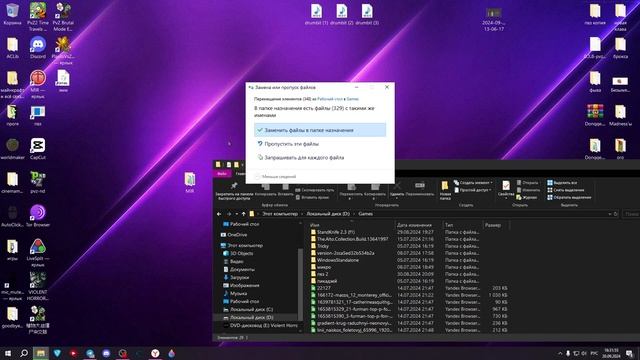Open address bar history dropdown arrow
Screen dimensions: 640x360
pos(610,214)
